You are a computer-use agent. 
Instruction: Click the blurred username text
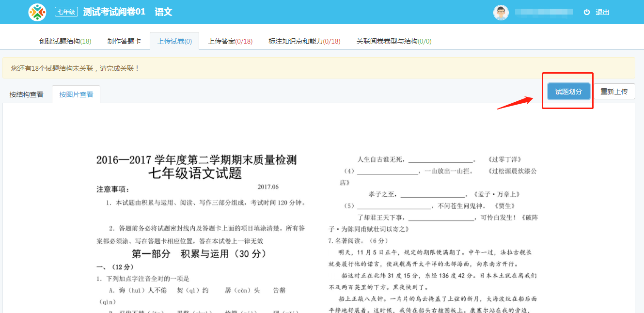(544, 12)
